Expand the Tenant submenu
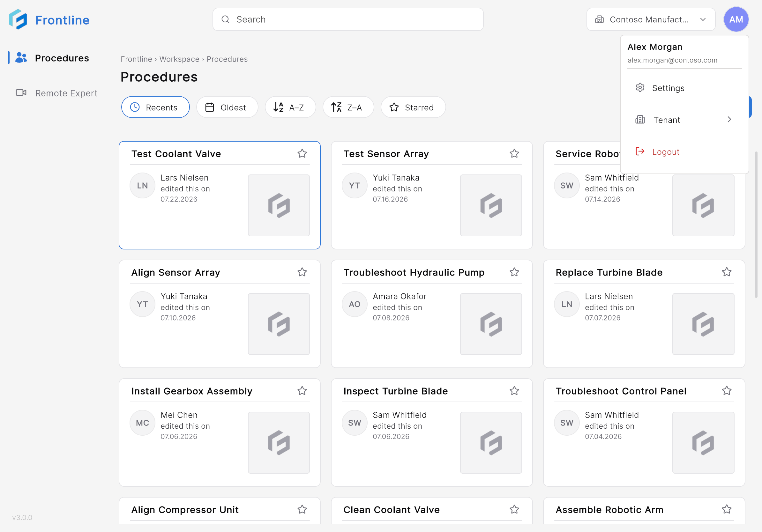The image size is (762, 532). 684,120
